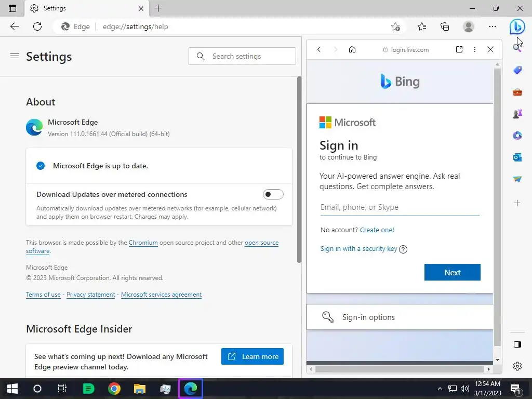Click the Edge version number text

tap(109, 134)
